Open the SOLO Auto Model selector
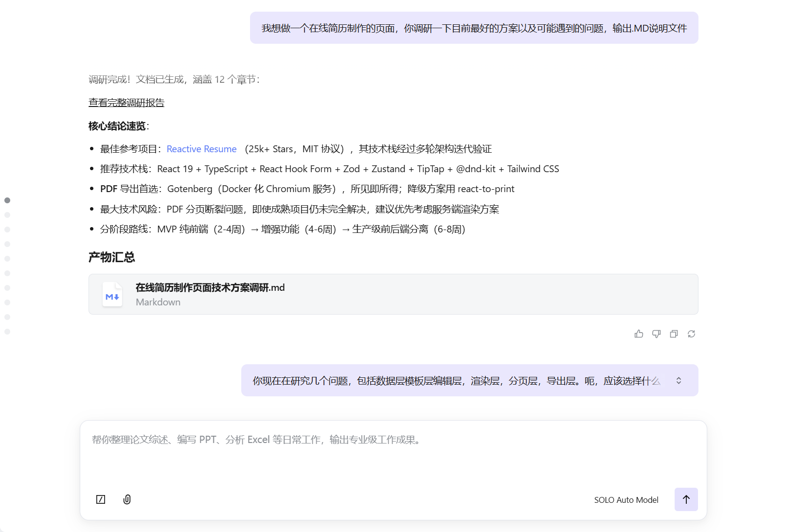Image resolution: width=787 pixels, height=532 pixels. tap(626, 500)
